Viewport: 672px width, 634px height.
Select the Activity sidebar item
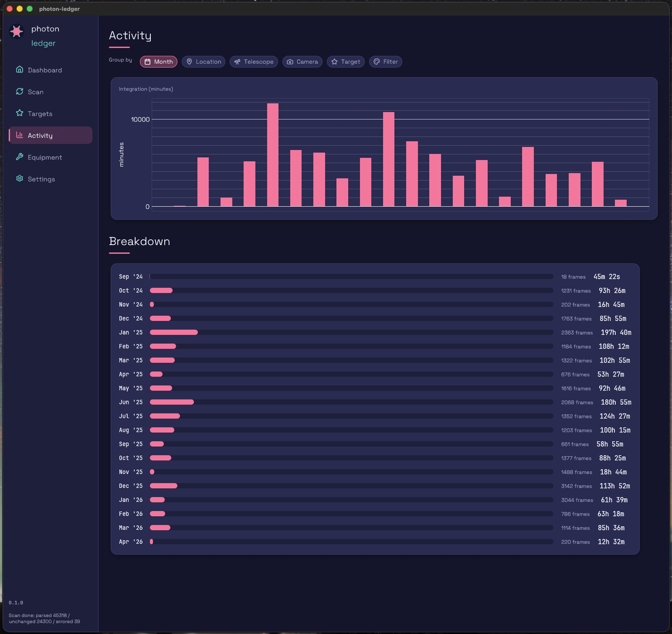coord(51,135)
